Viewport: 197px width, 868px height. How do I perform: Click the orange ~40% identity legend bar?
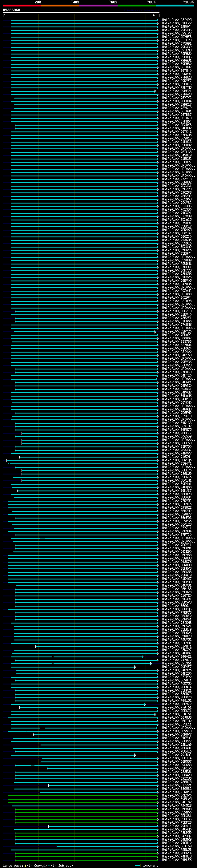coord(60,6)
